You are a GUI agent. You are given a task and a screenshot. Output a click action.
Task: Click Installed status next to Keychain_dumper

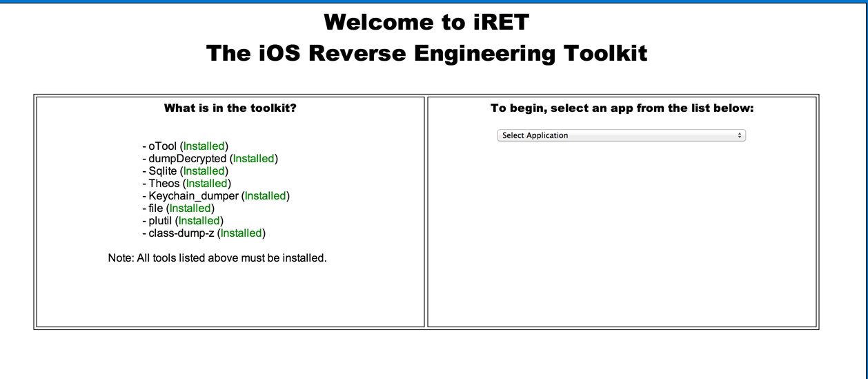pos(266,196)
